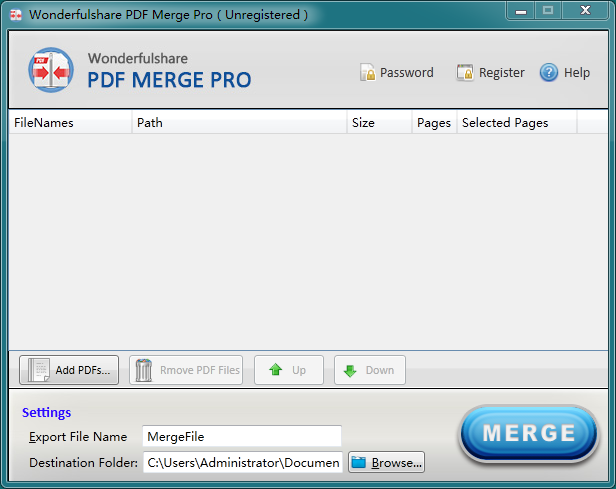Click the Down button label
The image size is (616, 489).
click(x=380, y=370)
